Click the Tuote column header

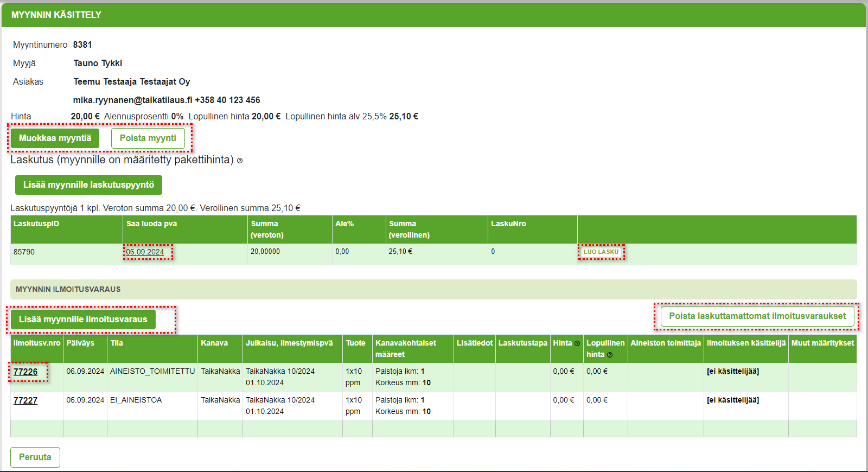[358, 348]
